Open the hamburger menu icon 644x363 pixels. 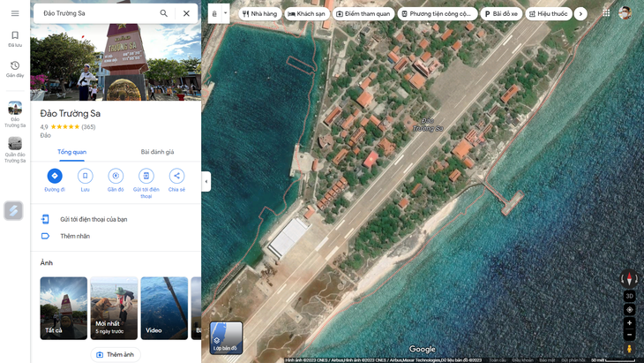coord(15,13)
